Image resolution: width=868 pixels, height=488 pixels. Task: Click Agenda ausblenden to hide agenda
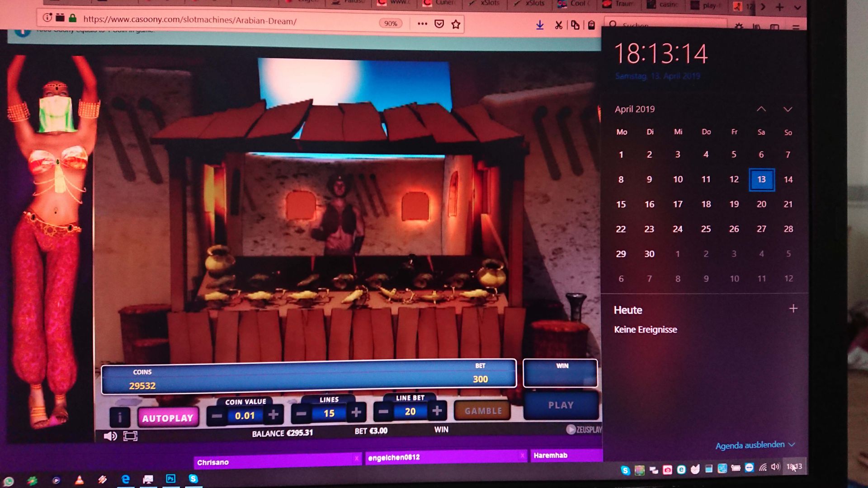coord(755,445)
